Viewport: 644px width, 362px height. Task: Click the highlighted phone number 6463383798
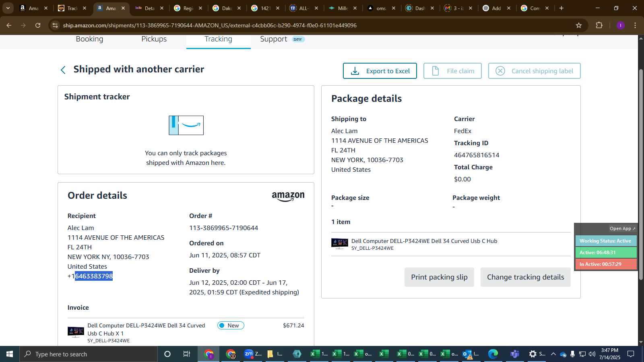point(94,276)
